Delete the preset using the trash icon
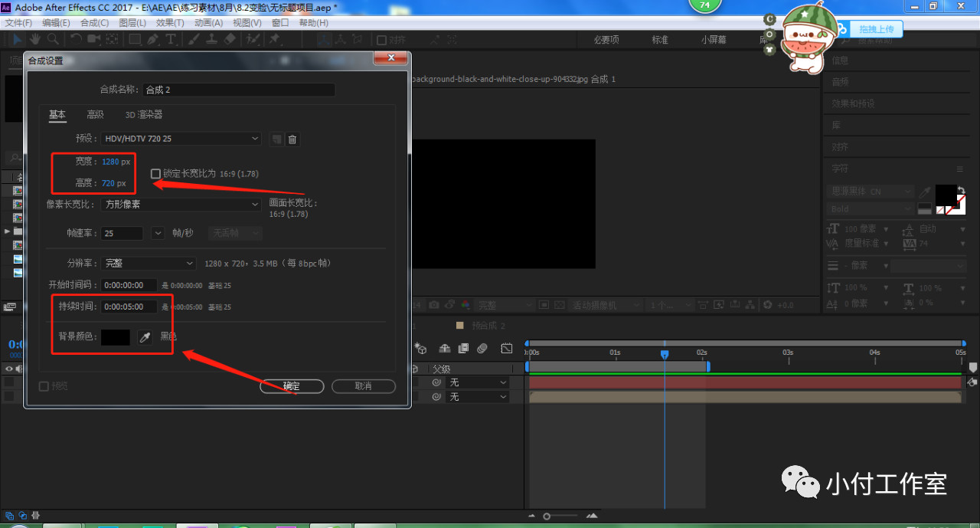 coord(292,139)
